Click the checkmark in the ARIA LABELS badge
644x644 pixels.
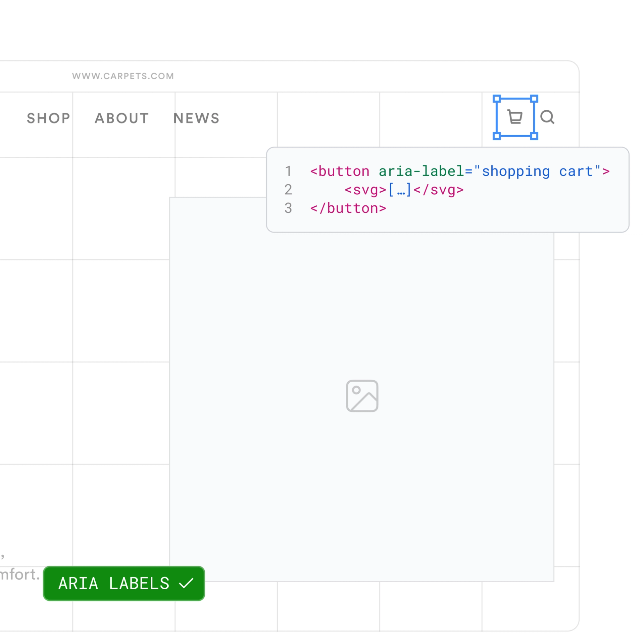point(186,584)
